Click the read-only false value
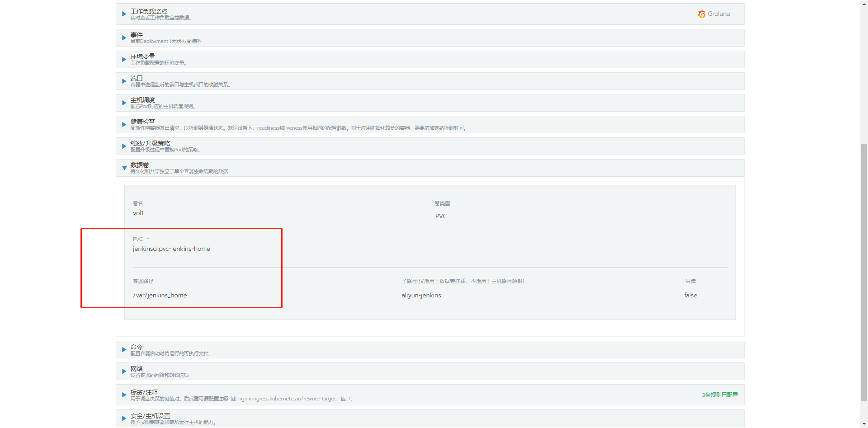The width and height of the screenshot is (868, 428). (x=691, y=295)
